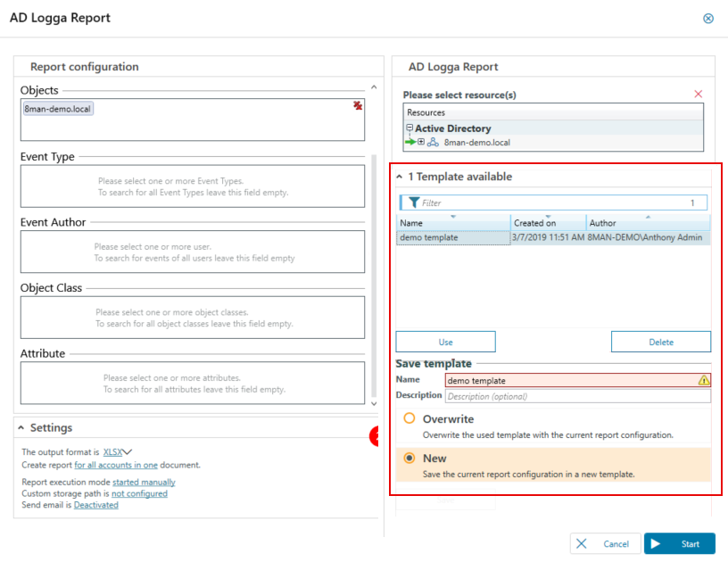Click the red X above the Resources list
The image size is (728, 562).
tap(698, 95)
